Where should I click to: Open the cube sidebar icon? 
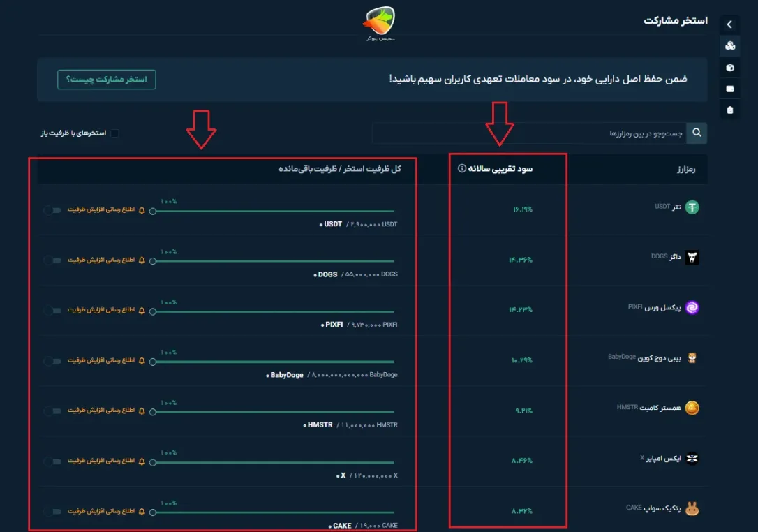tap(730, 68)
